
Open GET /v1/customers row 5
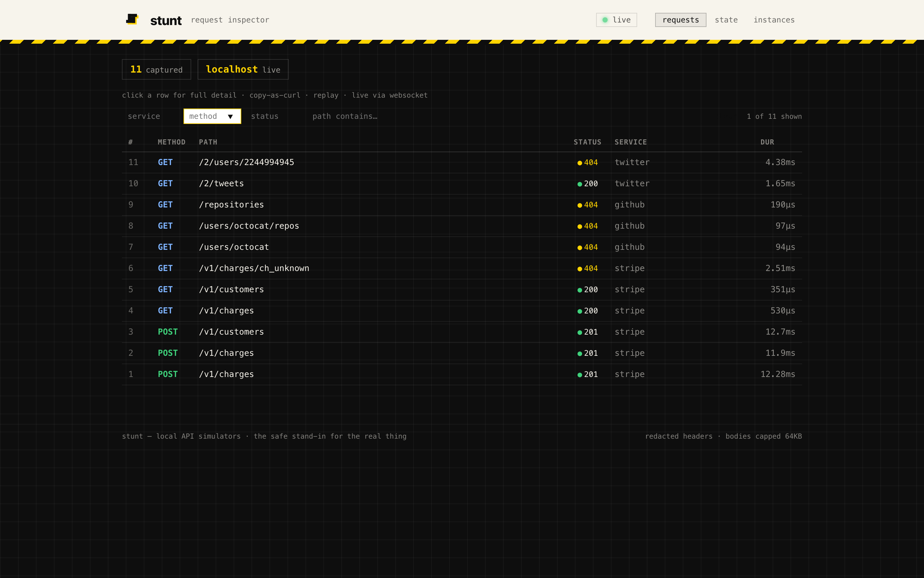tap(462, 289)
